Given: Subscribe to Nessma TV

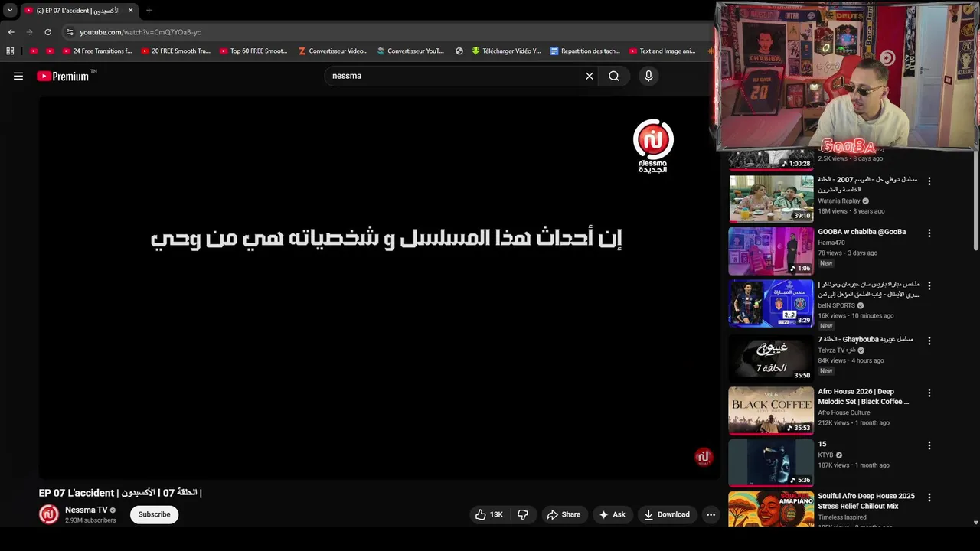Looking at the screenshot, I should (154, 514).
